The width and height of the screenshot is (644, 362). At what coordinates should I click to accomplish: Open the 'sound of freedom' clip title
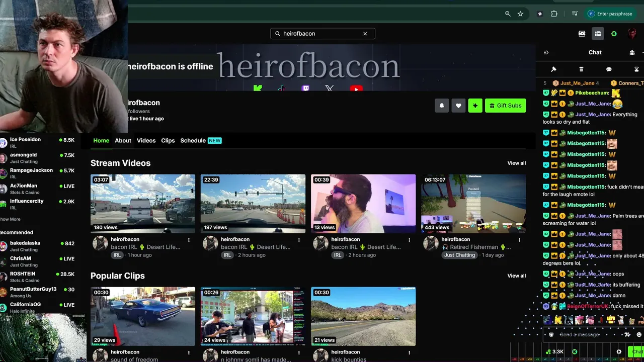(134, 359)
